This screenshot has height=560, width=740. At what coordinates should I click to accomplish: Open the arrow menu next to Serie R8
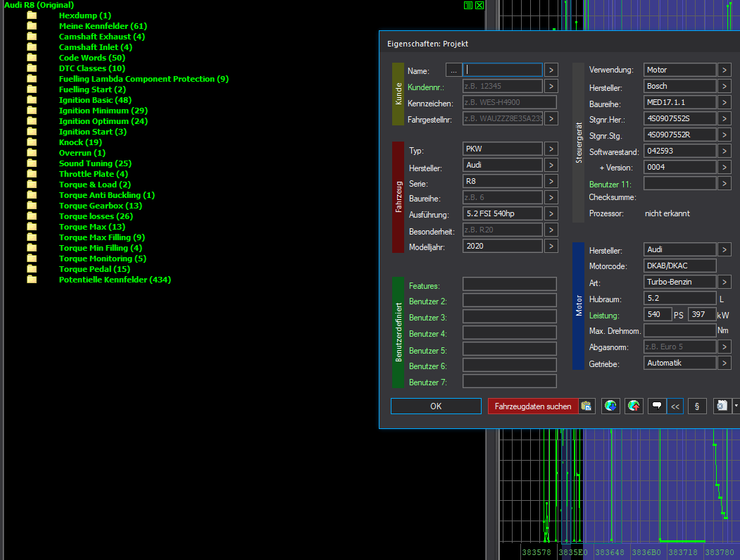551,181
